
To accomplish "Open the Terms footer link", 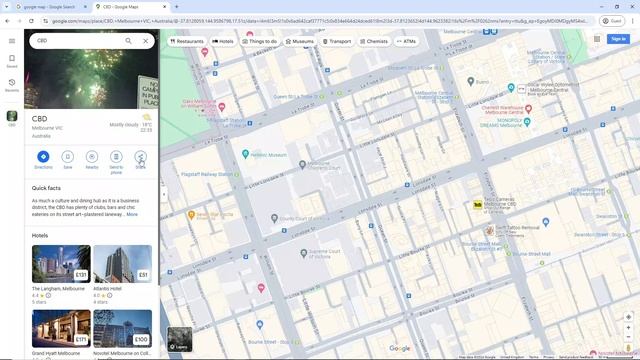I will click(x=534, y=357).
